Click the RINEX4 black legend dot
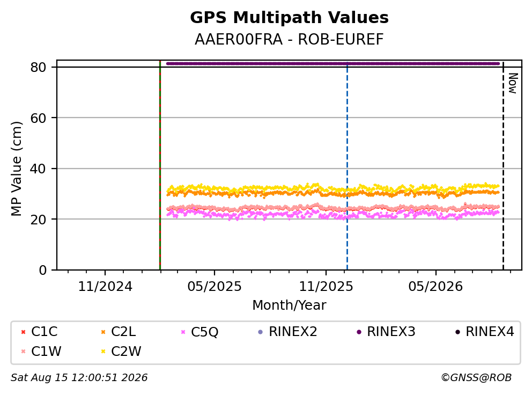This screenshot has width=532, height=394. click(457, 332)
